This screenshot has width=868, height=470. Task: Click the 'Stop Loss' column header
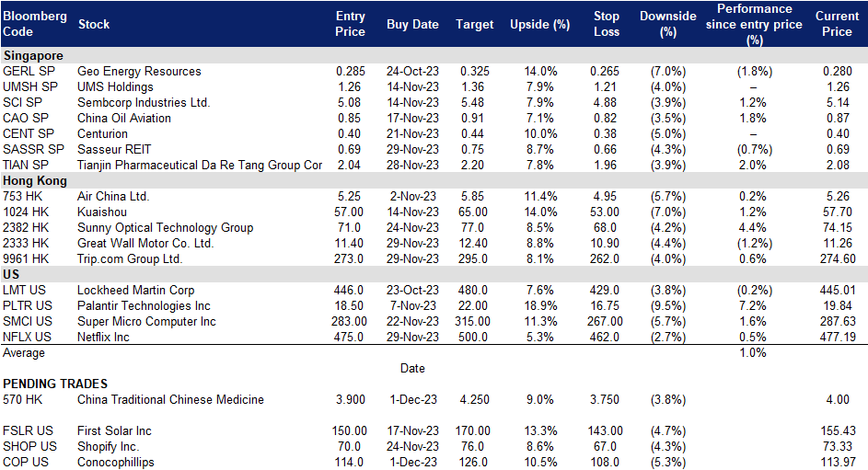tap(607, 24)
